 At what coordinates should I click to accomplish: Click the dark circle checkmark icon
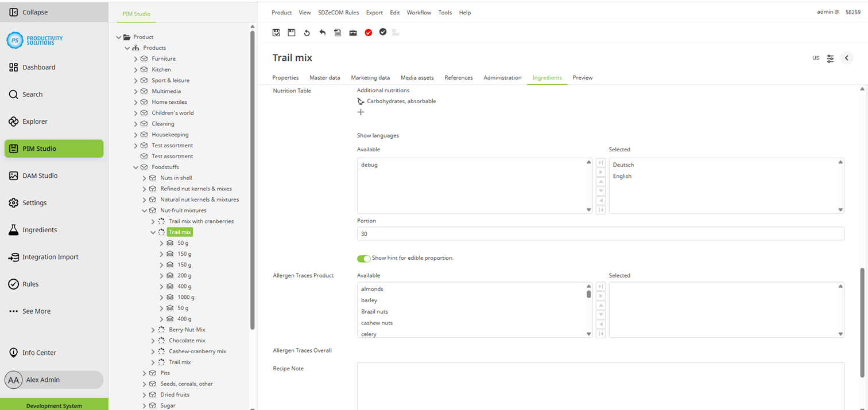point(383,33)
